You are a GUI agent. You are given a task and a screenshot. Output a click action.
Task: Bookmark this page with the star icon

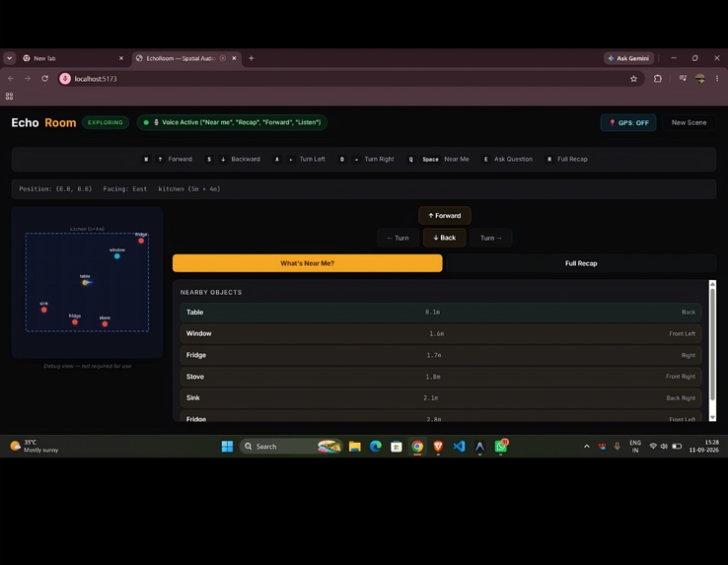click(633, 79)
